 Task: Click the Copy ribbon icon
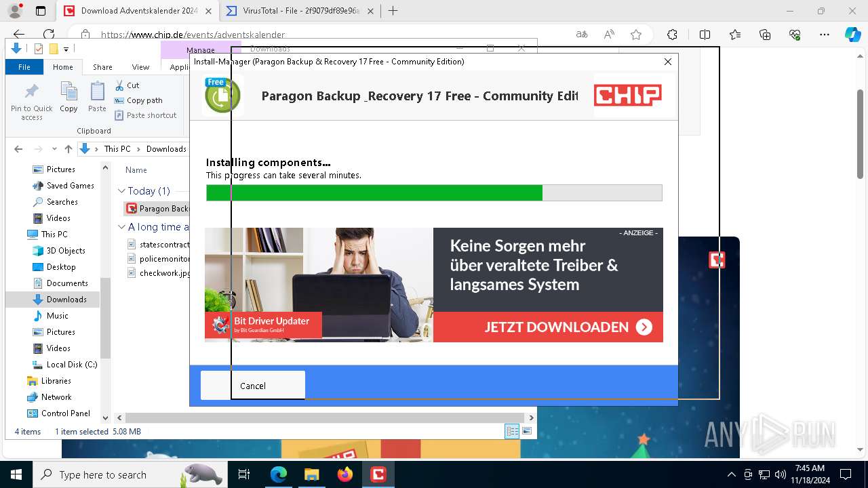[x=68, y=97]
